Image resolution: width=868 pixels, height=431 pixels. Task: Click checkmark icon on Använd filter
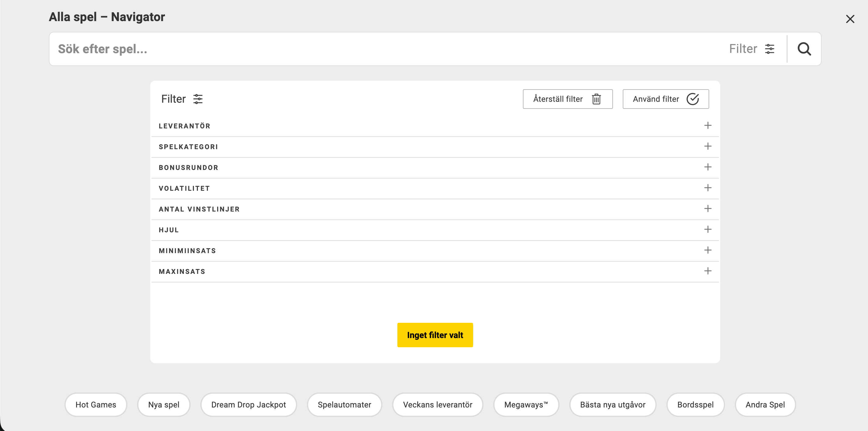click(x=692, y=99)
